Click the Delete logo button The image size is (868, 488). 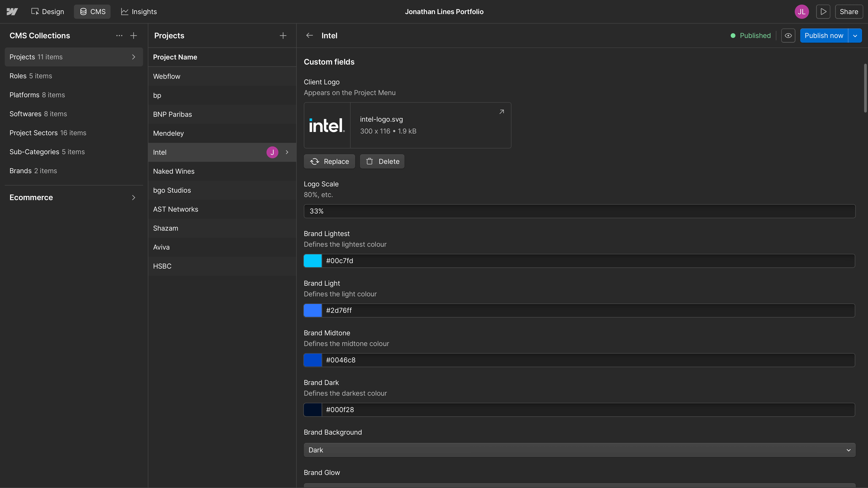click(x=382, y=162)
